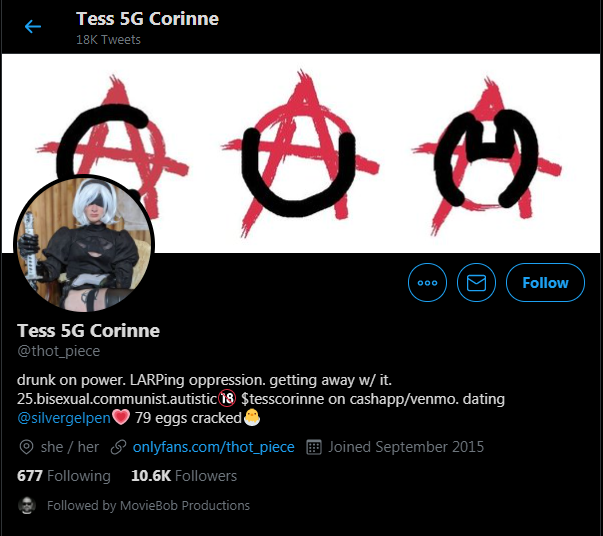This screenshot has width=603, height=536.
Task: Click the header title Tess 5G Corinne
Action: click(147, 19)
